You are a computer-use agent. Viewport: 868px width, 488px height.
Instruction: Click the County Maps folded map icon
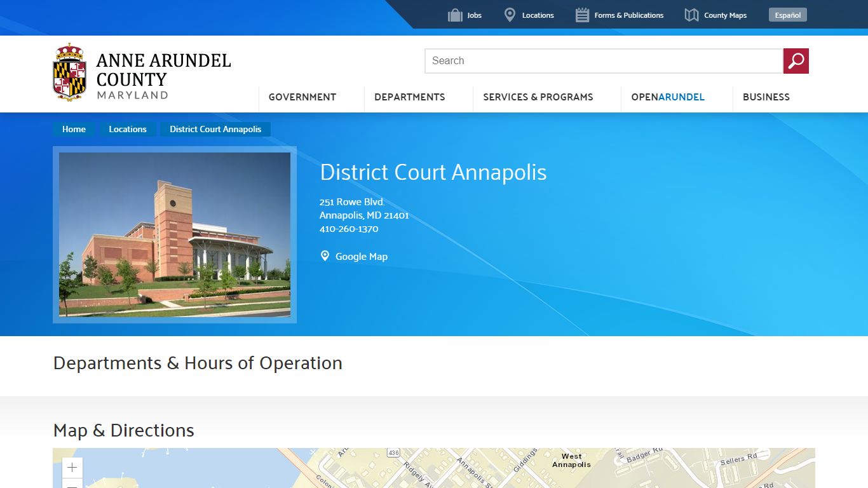pyautogui.click(x=691, y=15)
